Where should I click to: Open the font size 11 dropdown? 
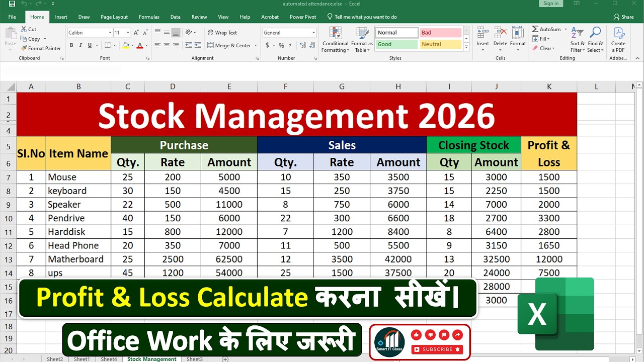coord(128,33)
